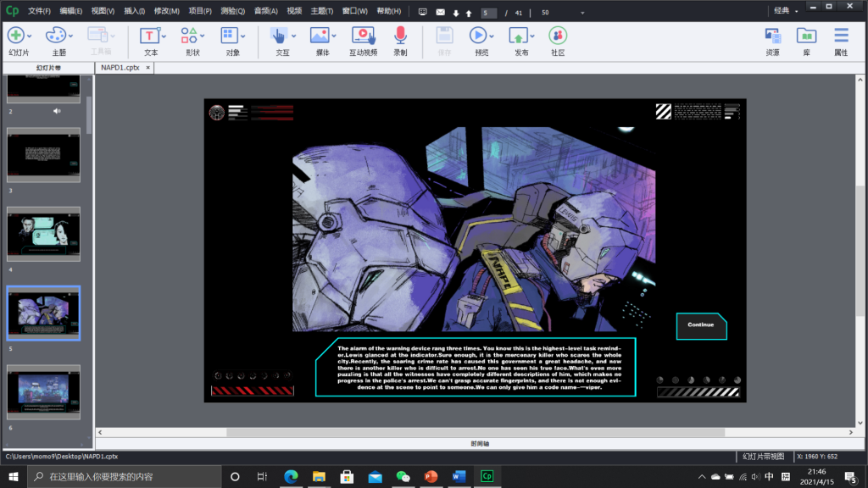The height and width of the screenshot is (488, 868).
Task: Open WeChat from the taskbar
Action: pyautogui.click(x=403, y=476)
